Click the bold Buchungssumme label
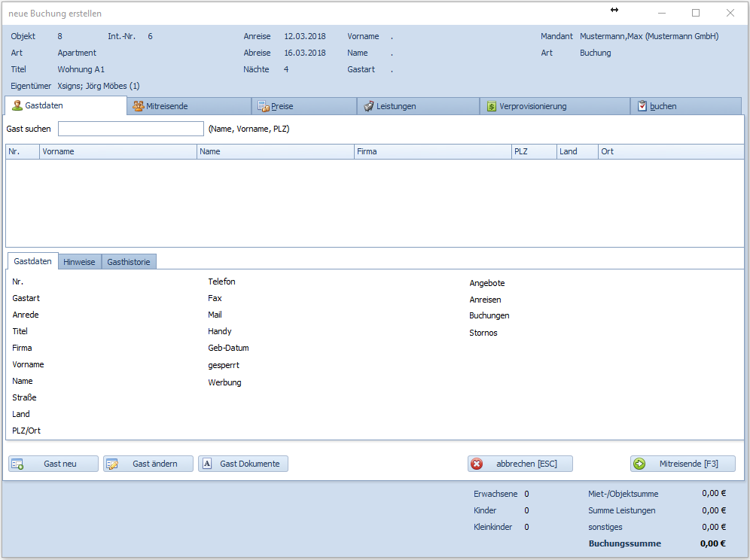This screenshot has height=560, width=750. [x=625, y=543]
